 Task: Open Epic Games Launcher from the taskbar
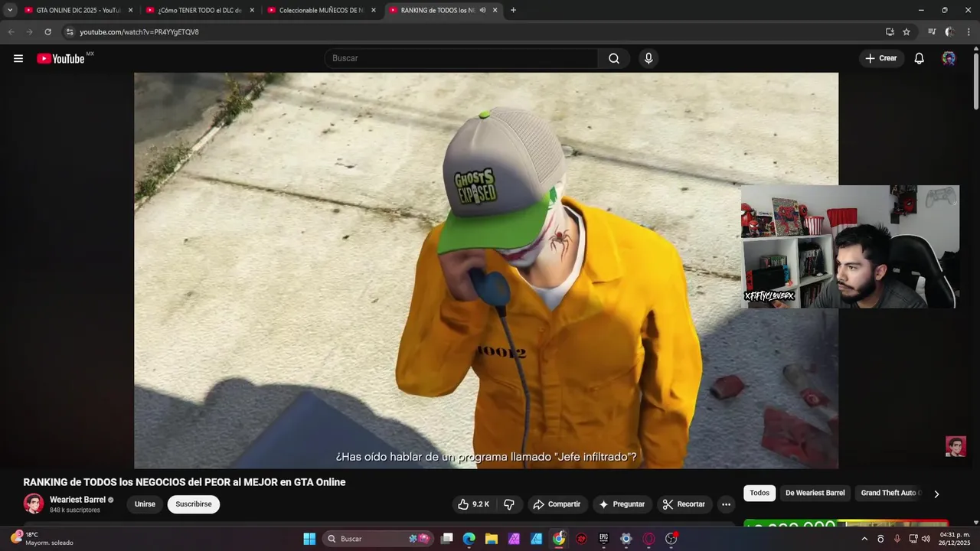tap(603, 539)
